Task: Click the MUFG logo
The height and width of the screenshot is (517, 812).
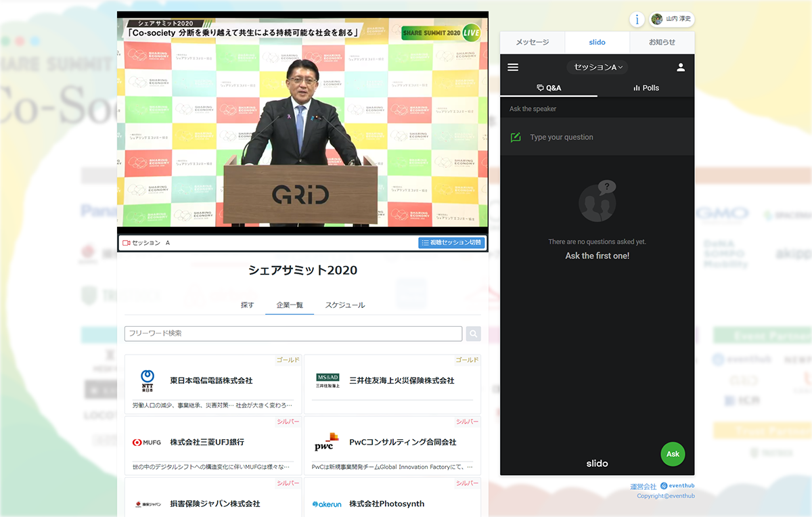Action: click(x=147, y=443)
